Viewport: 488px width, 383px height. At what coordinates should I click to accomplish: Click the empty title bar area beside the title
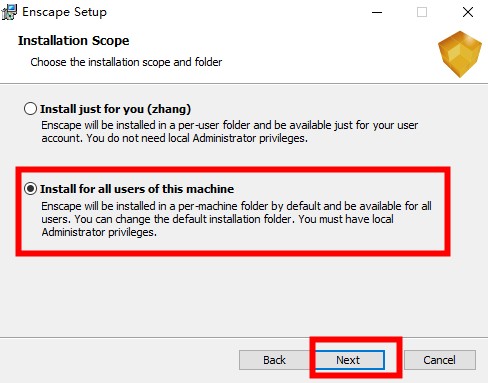(x=233, y=12)
